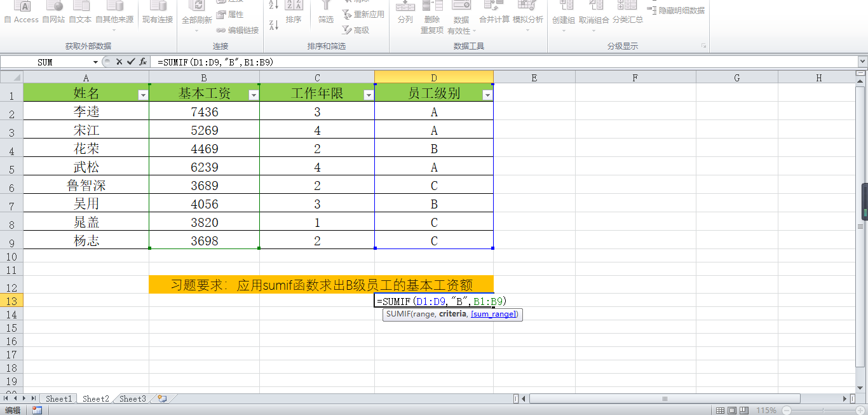Click the zoom out minus button
868x415 pixels.
click(x=787, y=411)
